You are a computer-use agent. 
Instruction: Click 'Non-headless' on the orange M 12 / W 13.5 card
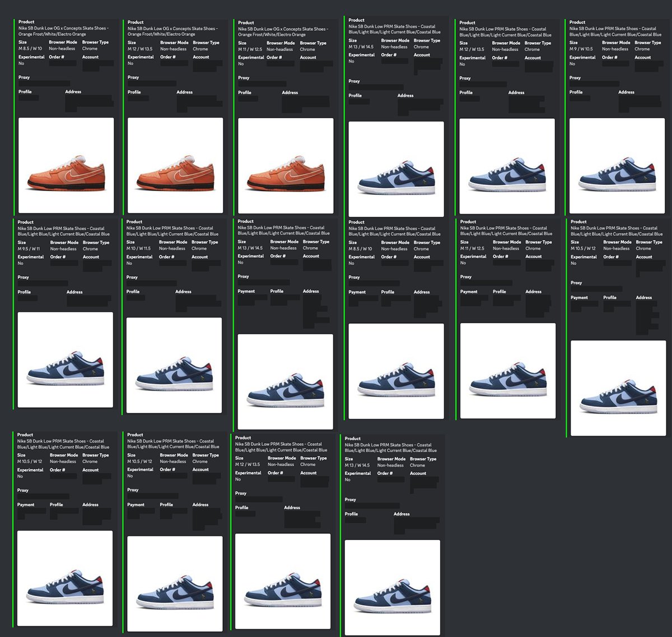coord(173,49)
